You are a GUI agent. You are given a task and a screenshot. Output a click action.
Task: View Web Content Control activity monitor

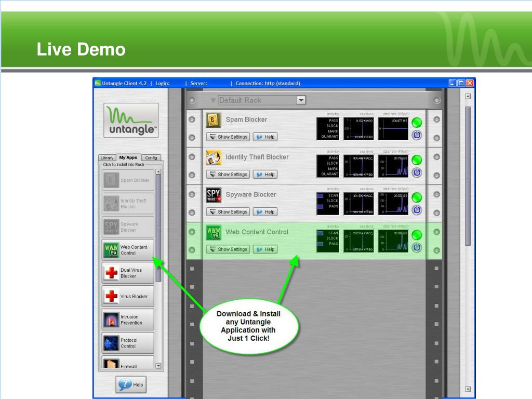tap(328, 241)
